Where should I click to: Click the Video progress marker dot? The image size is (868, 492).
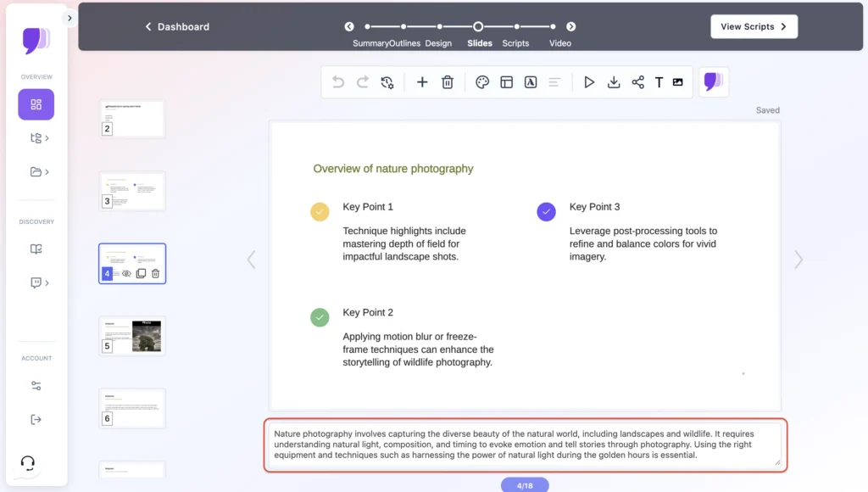(553, 26)
